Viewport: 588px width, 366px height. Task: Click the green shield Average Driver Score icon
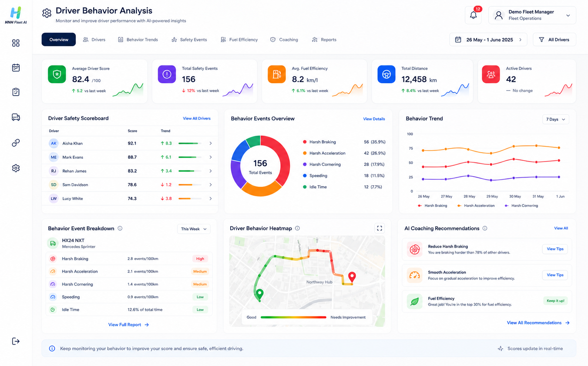click(57, 74)
